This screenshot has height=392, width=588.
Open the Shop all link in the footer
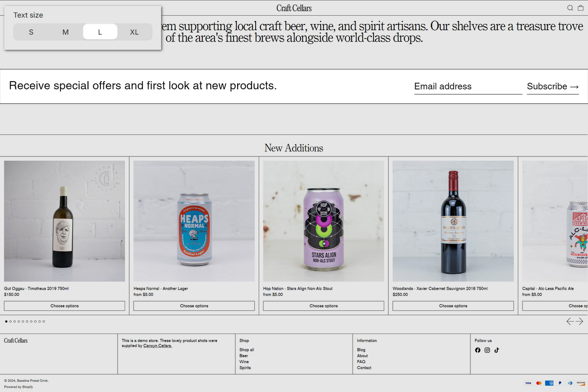[x=247, y=350]
